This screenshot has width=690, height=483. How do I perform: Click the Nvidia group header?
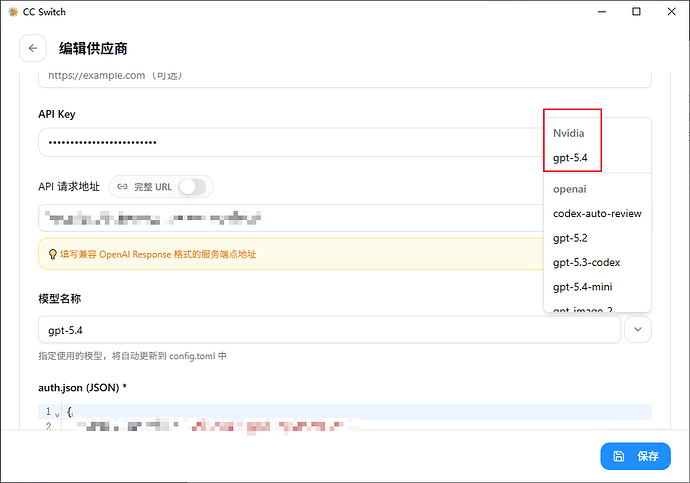pyautogui.click(x=569, y=133)
